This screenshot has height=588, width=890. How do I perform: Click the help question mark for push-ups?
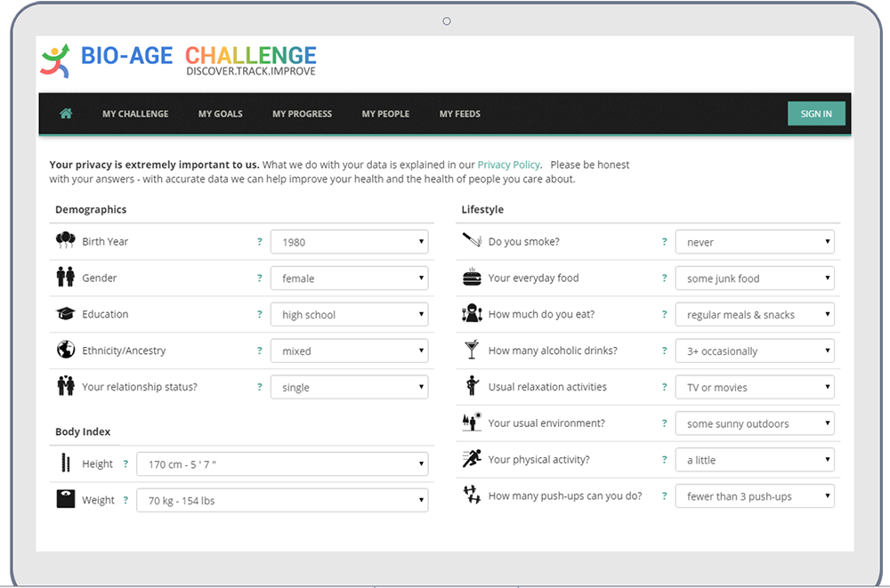click(664, 496)
